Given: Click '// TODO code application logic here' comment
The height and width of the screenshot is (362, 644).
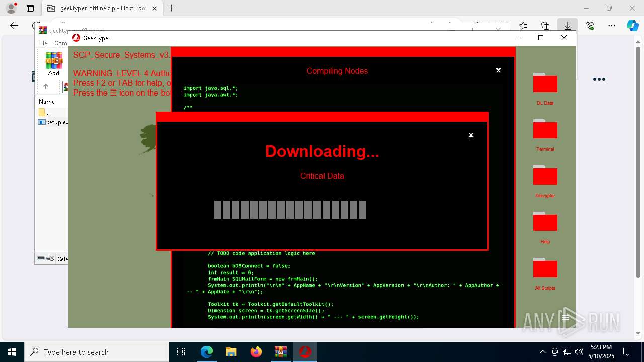Looking at the screenshot, I should click(262, 253).
